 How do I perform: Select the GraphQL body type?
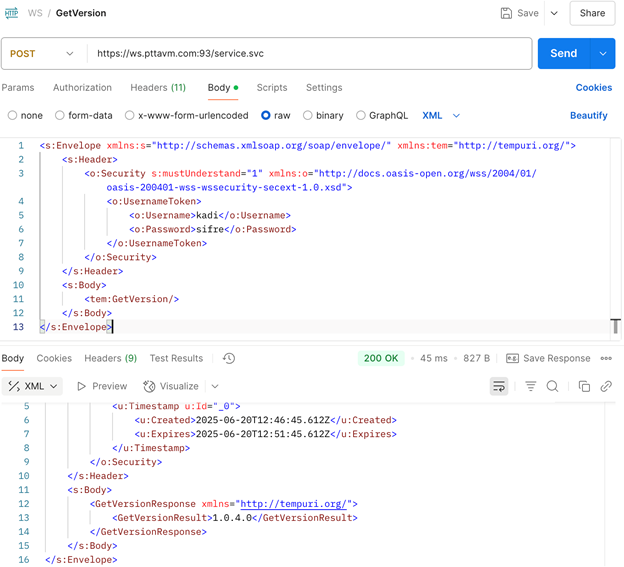click(361, 115)
